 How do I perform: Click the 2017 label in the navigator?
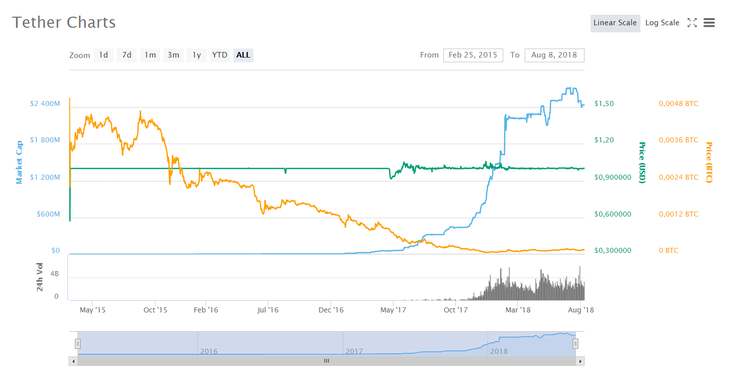tap(354, 351)
